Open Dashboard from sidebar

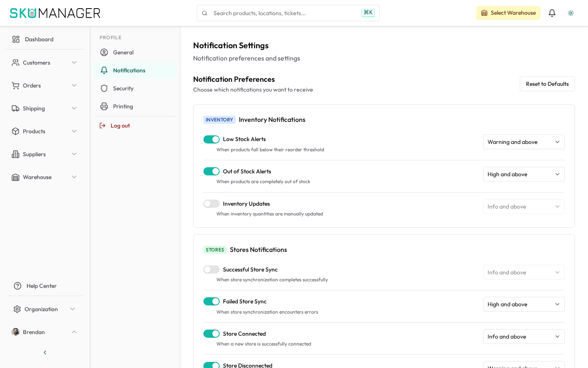pos(45,39)
